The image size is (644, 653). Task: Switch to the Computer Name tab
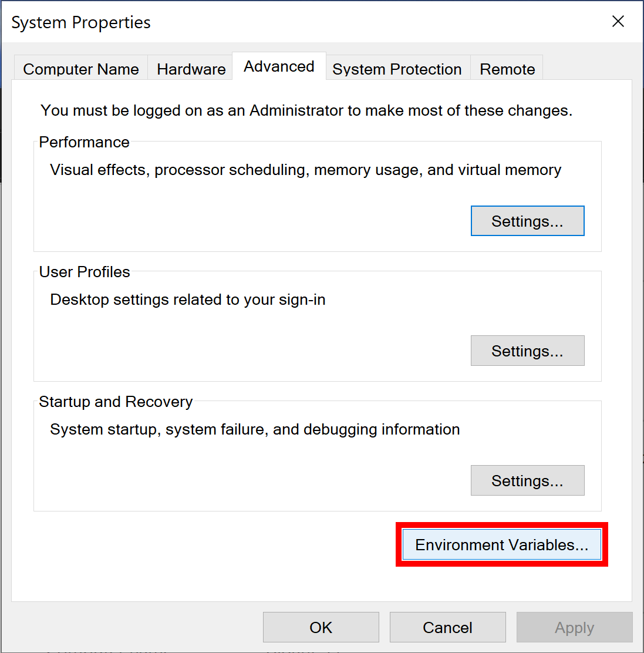80,69
